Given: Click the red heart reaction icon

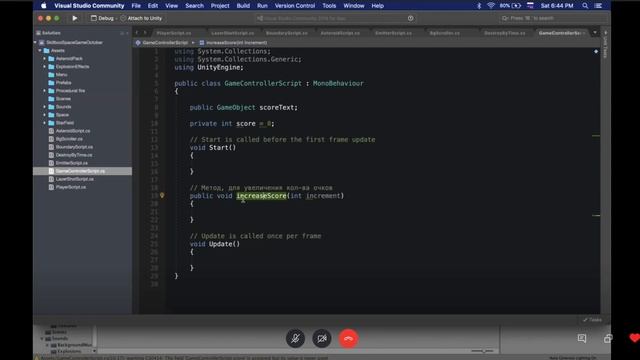Looking at the screenshot, I should [634, 338].
